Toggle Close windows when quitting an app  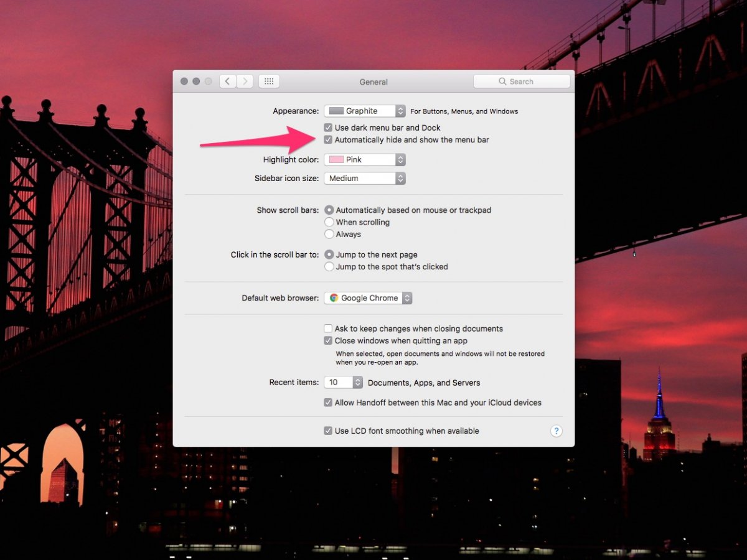(x=328, y=341)
